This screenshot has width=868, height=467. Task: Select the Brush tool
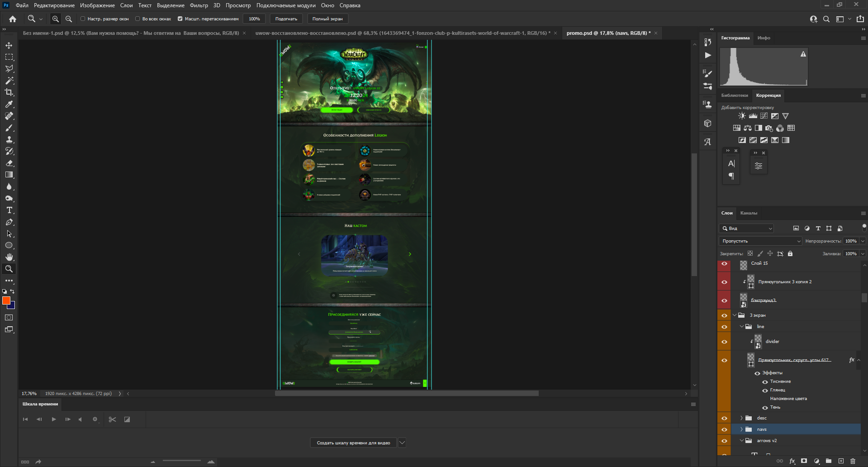pos(9,128)
